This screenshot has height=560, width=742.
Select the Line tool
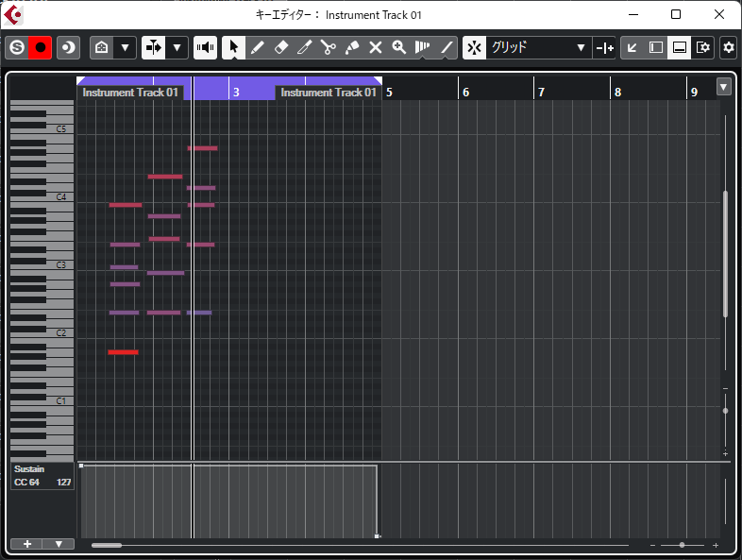446,47
